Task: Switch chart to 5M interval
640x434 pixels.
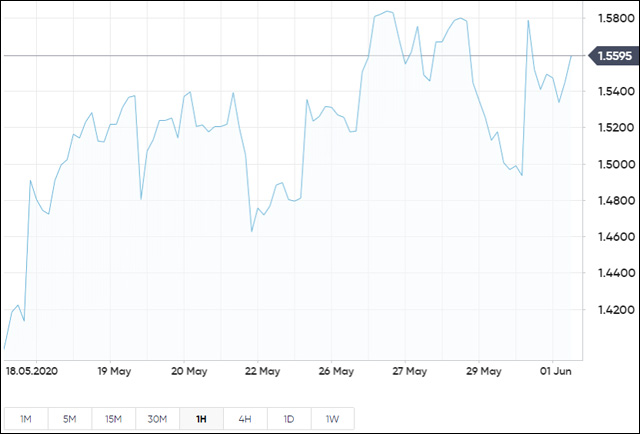Action: (x=69, y=418)
